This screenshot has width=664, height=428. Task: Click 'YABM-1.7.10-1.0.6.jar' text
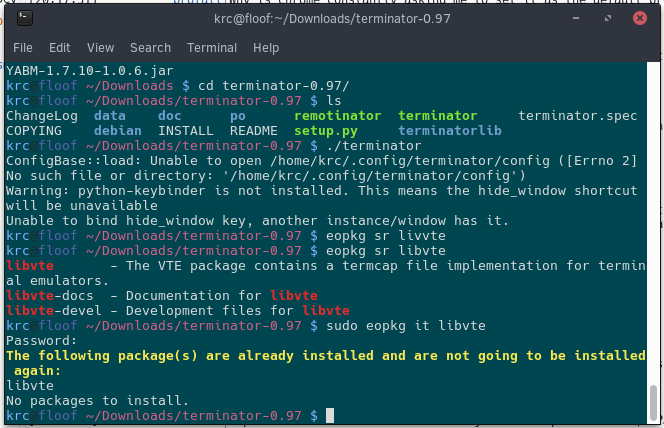pos(90,71)
